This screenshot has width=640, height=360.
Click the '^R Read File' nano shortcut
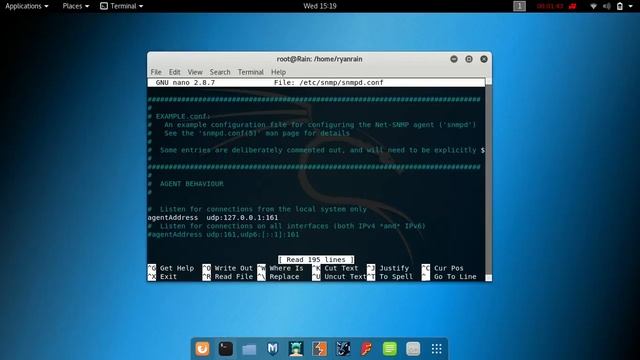(227, 277)
